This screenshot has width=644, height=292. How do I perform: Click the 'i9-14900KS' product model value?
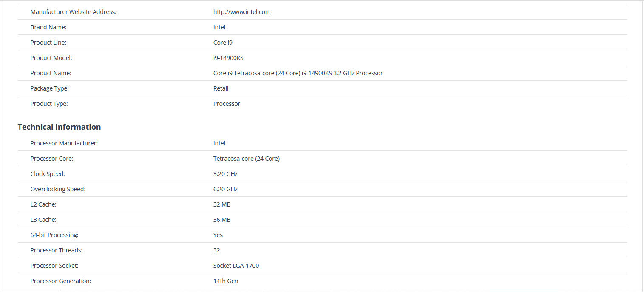(x=228, y=58)
